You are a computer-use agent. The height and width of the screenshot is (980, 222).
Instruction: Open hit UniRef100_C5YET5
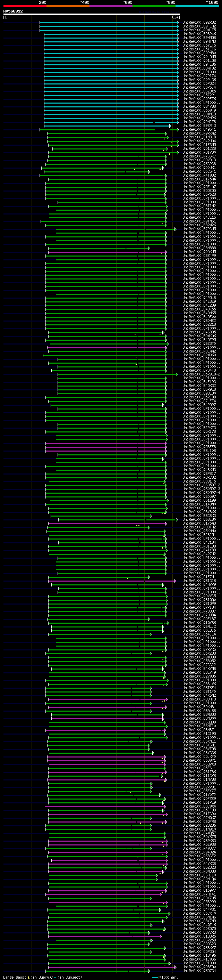coord(199,45)
